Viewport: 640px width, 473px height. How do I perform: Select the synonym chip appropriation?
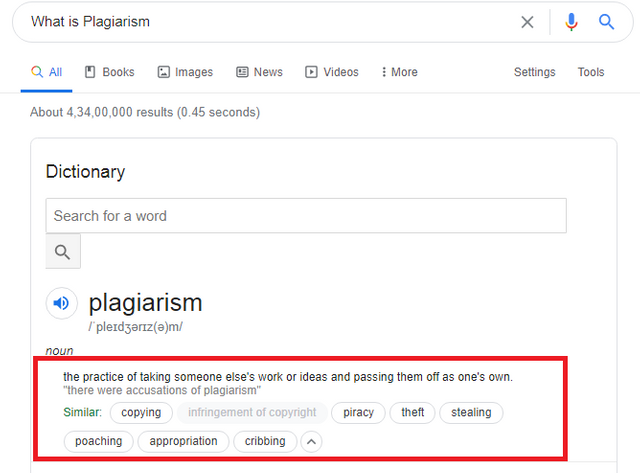(183, 442)
